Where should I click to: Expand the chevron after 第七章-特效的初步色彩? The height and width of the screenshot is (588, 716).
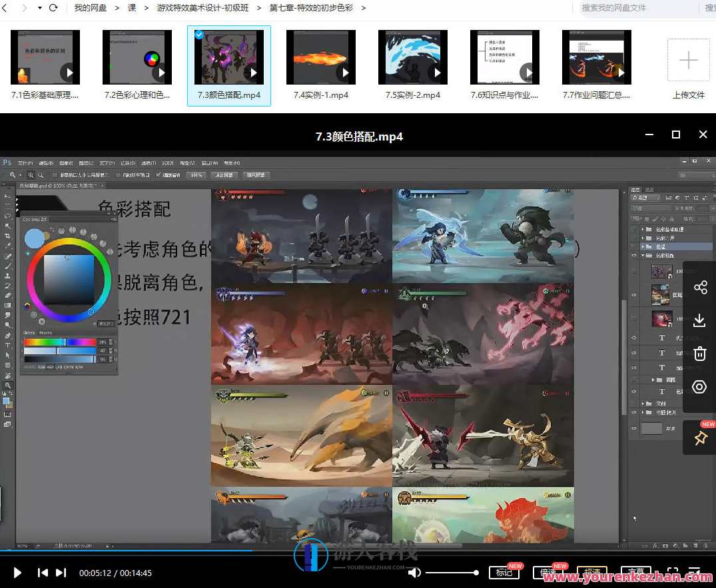coord(364,8)
